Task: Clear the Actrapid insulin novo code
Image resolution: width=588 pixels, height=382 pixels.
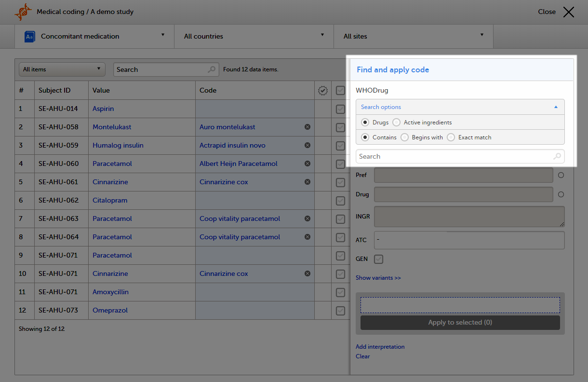Action: (307, 145)
